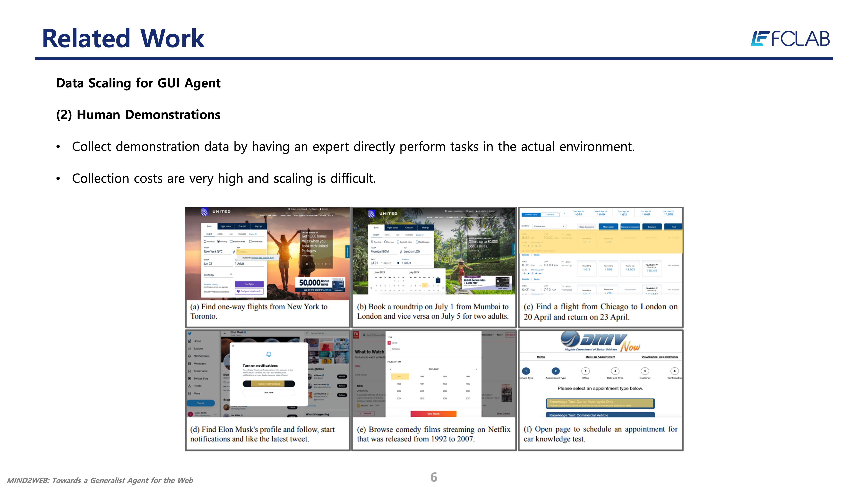The height and width of the screenshot is (488, 868).
Task: Click the Twitter bird logo
Action: click(x=189, y=333)
